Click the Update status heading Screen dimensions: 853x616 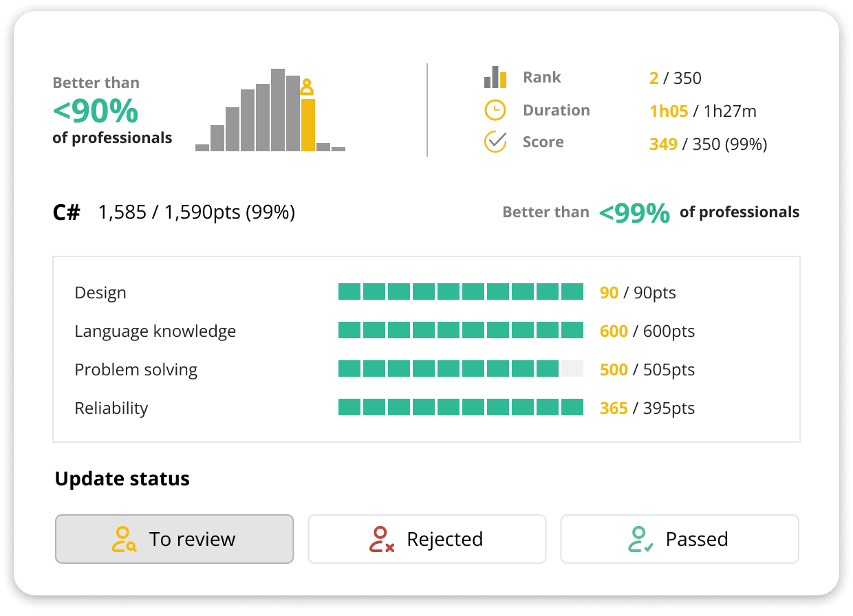coord(122,478)
